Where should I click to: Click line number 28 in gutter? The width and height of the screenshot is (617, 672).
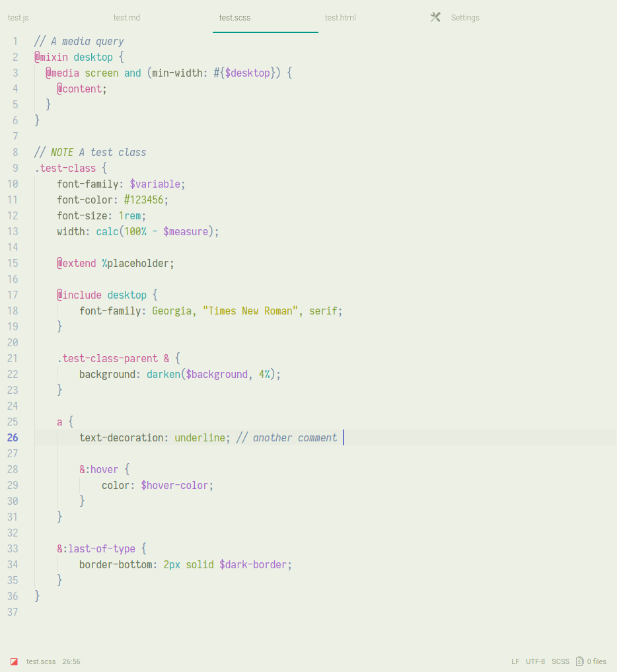pos(13,469)
